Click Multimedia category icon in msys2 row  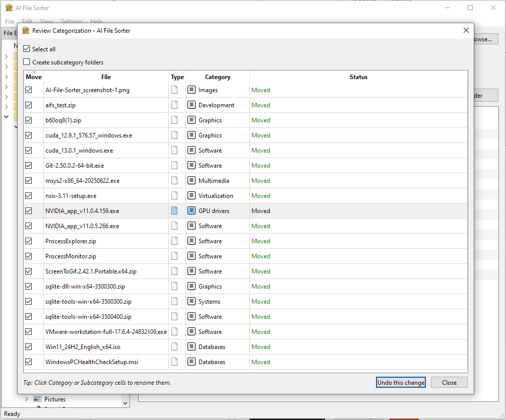click(192, 181)
